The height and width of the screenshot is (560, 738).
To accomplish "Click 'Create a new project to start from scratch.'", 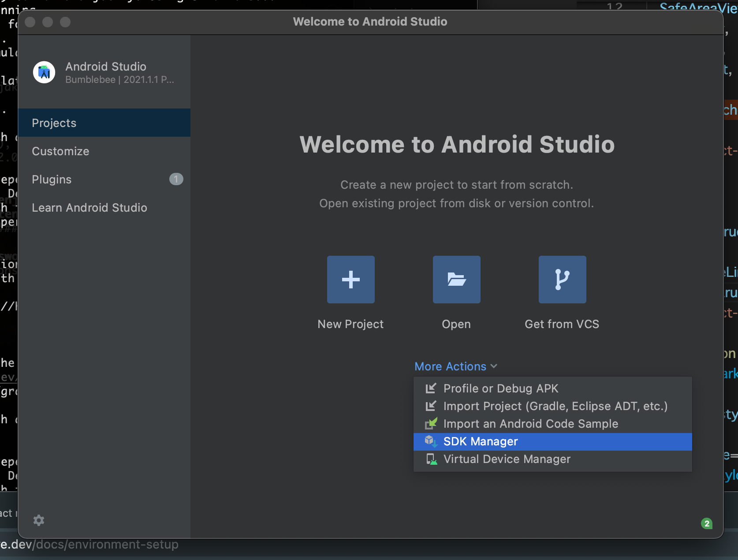I will (457, 185).
